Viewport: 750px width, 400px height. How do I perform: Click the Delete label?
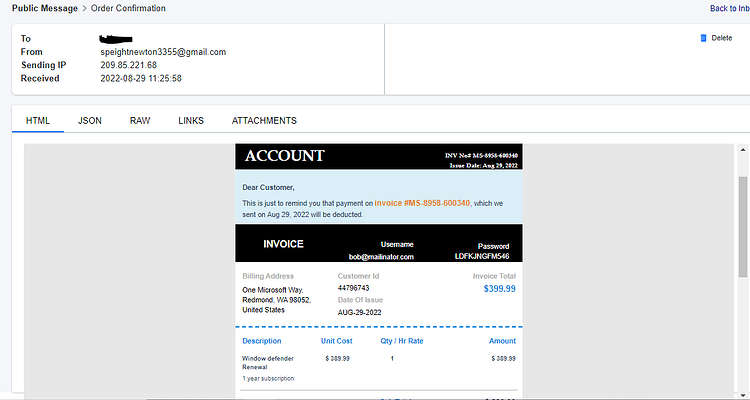coord(722,38)
